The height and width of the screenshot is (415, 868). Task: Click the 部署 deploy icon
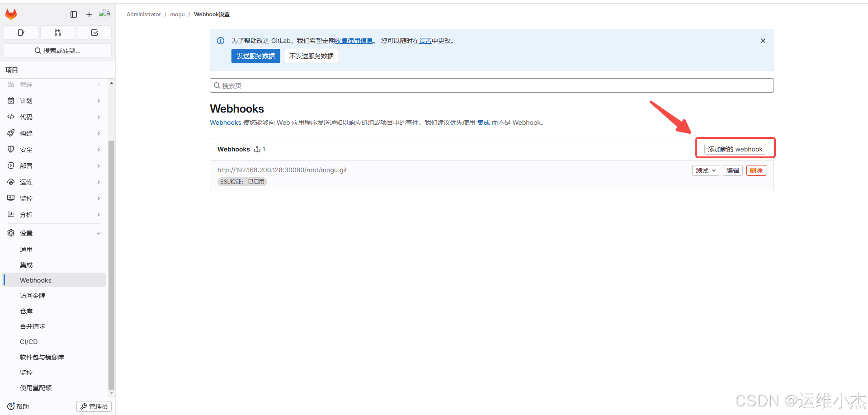(x=11, y=166)
